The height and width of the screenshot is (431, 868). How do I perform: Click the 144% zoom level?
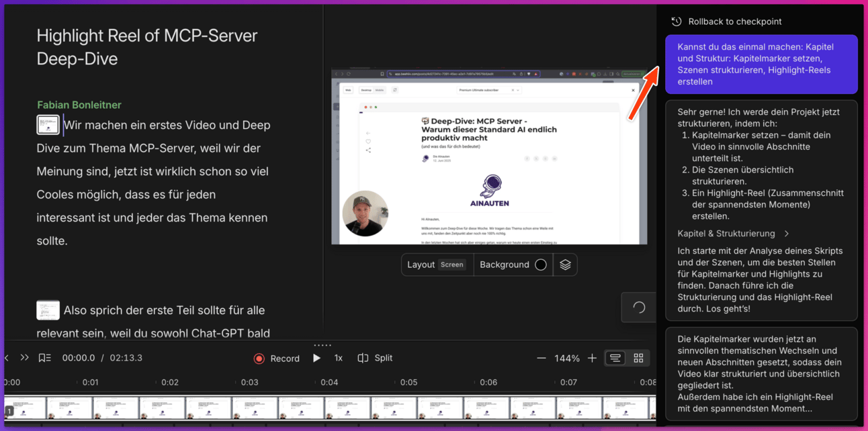567,358
